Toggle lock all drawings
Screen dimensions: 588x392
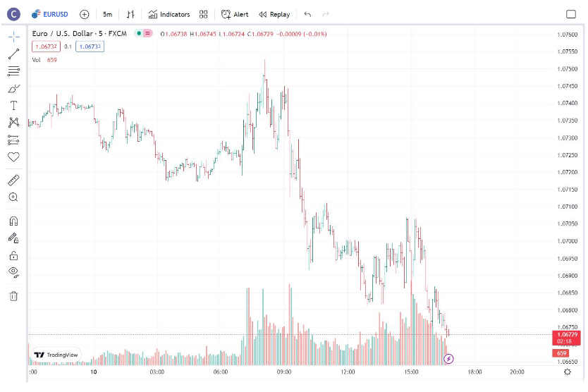[13, 255]
